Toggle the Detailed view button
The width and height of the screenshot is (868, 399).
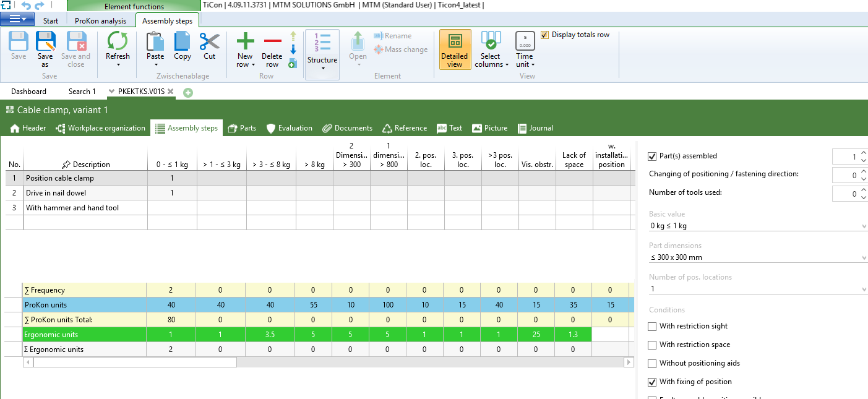(455, 48)
